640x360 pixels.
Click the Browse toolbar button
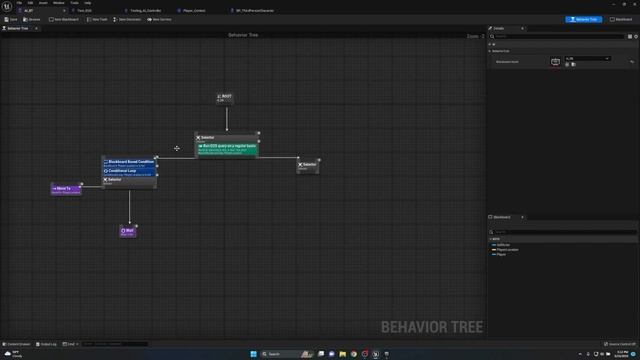pyautogui.click(x=32, y=20)
